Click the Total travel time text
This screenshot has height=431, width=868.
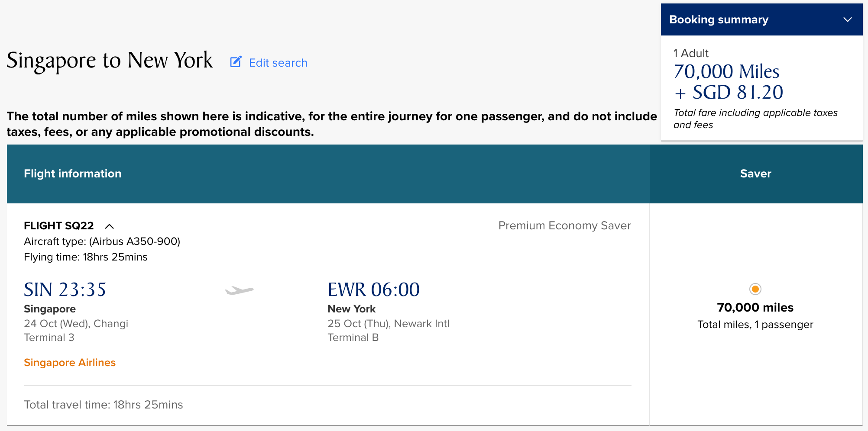click(104, 405)
